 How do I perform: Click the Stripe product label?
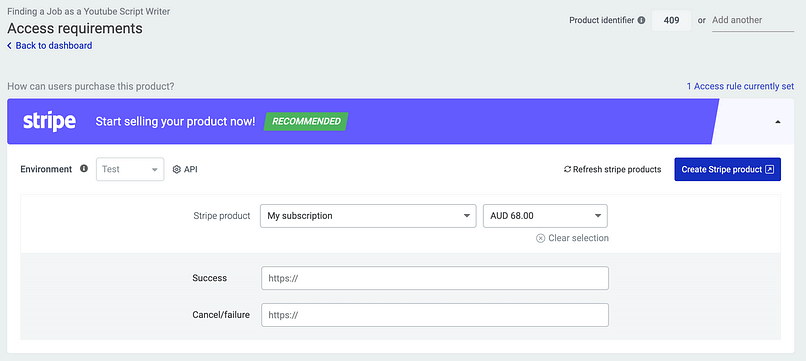coord(222,216)
